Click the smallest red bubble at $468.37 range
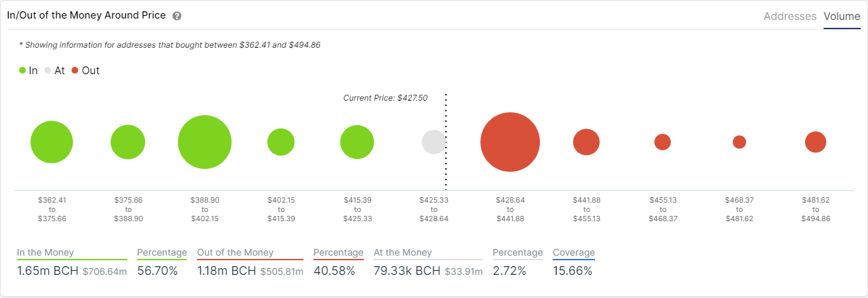 [739, 142]
